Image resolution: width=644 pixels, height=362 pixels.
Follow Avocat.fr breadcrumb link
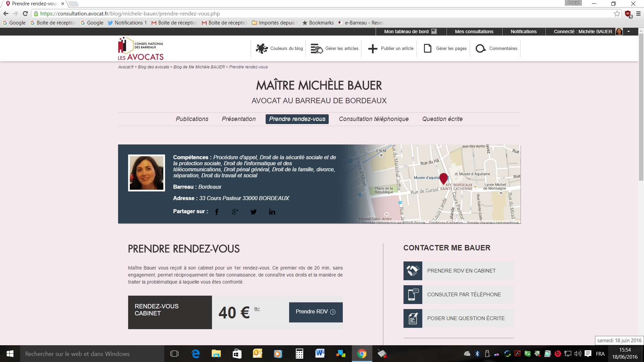click(x=126, y=67)
